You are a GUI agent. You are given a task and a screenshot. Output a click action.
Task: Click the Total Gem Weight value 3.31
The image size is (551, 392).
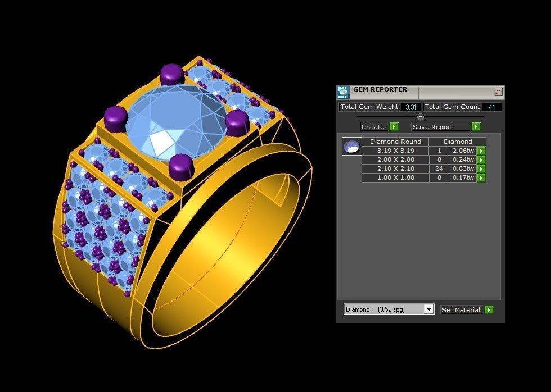click(411, 107)
